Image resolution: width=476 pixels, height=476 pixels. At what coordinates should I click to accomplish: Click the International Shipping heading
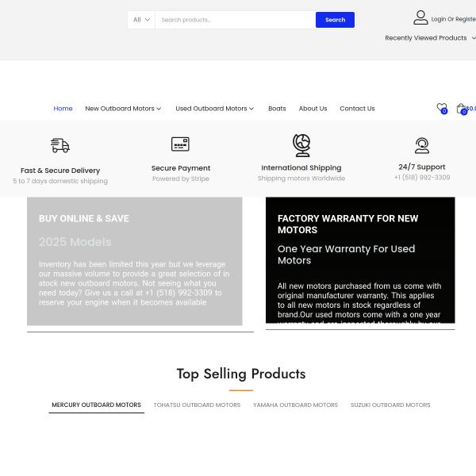301,168
